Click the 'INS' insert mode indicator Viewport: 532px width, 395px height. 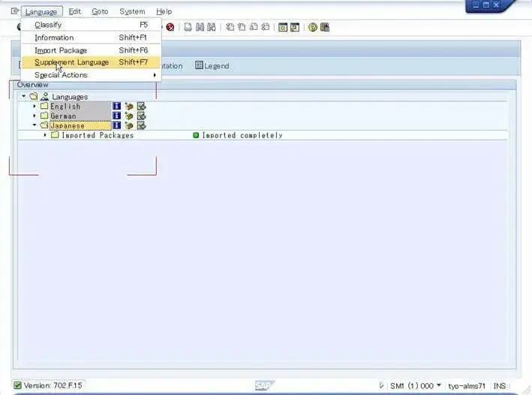[500, 386]
